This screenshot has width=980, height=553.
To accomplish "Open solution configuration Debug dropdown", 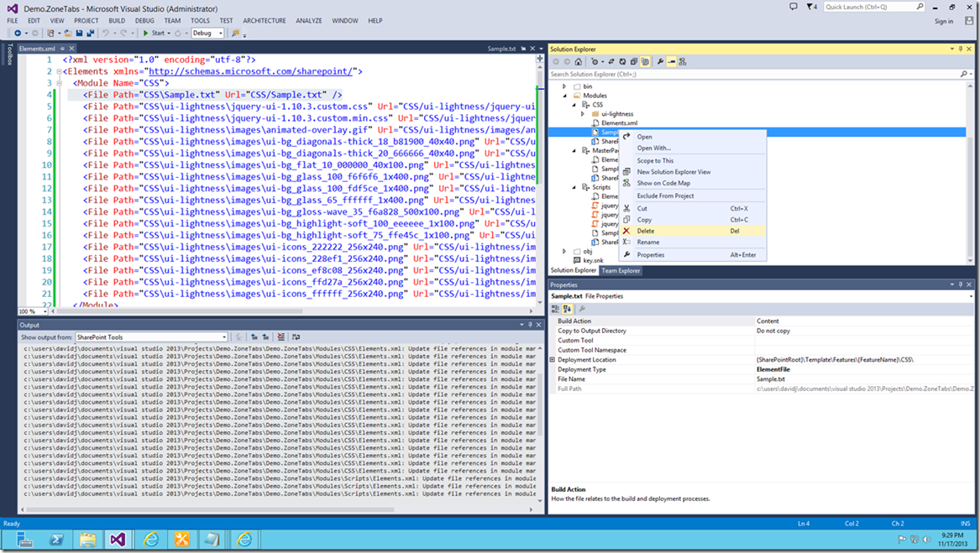I will point(207,33).
